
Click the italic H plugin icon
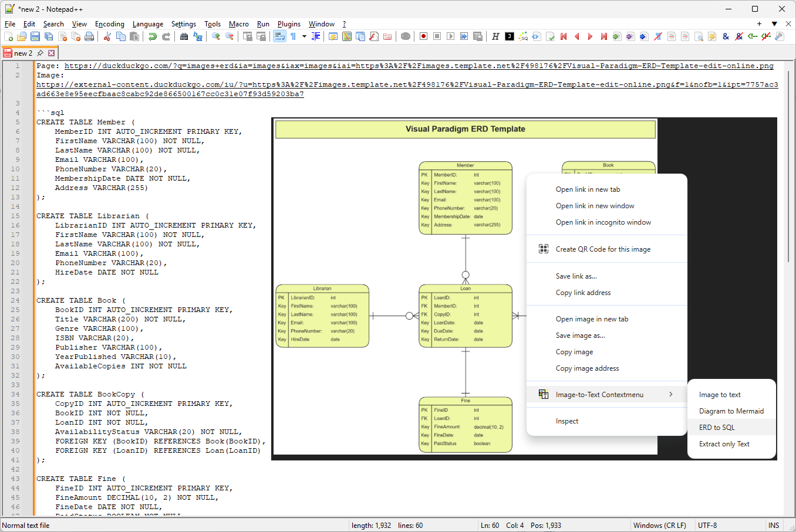(495, 36)
